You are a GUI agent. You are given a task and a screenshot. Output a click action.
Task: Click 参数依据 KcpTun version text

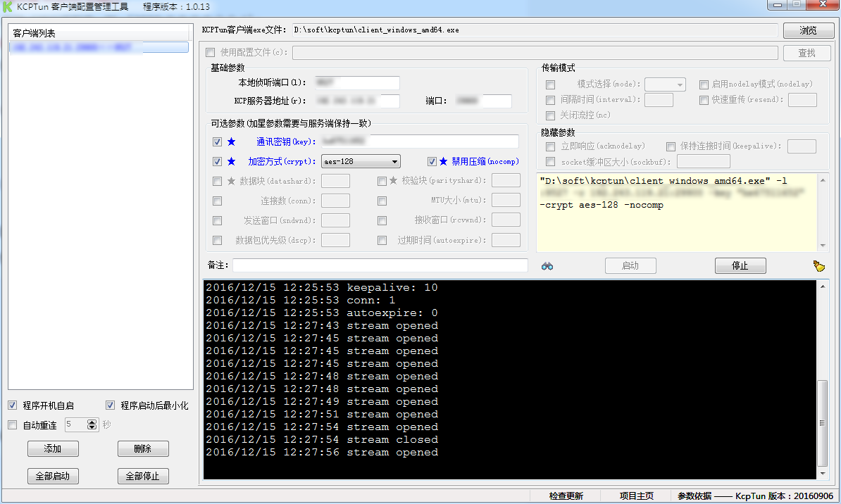coord(755,496)
